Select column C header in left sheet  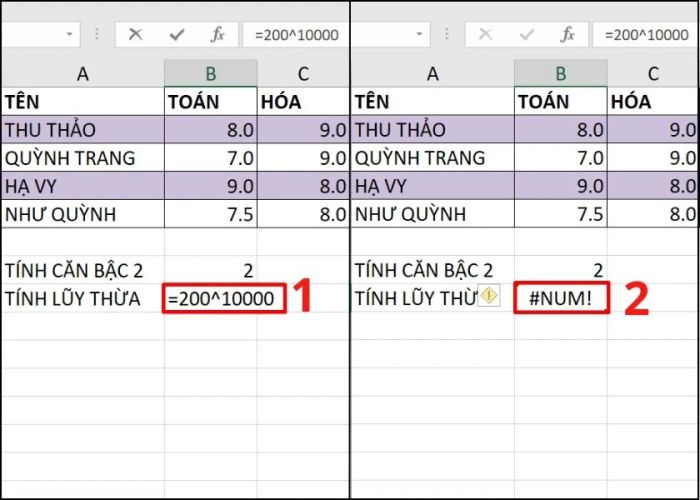point(303,74)
